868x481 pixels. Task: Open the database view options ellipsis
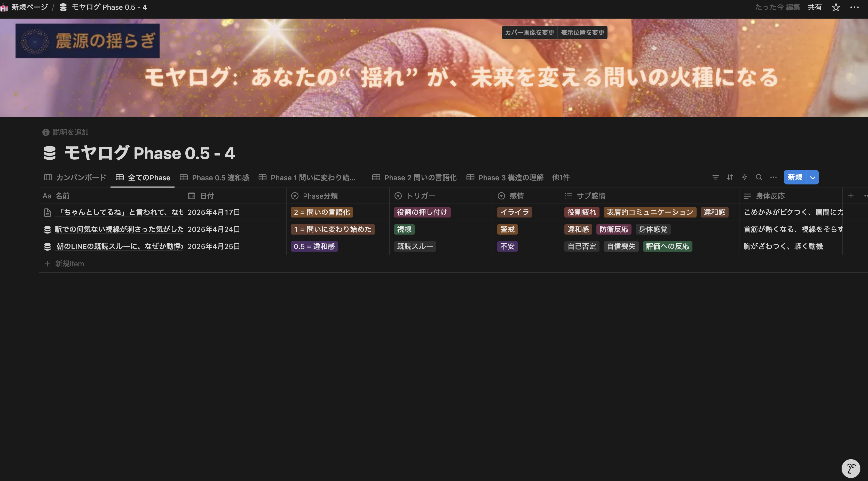click(773, 177)
